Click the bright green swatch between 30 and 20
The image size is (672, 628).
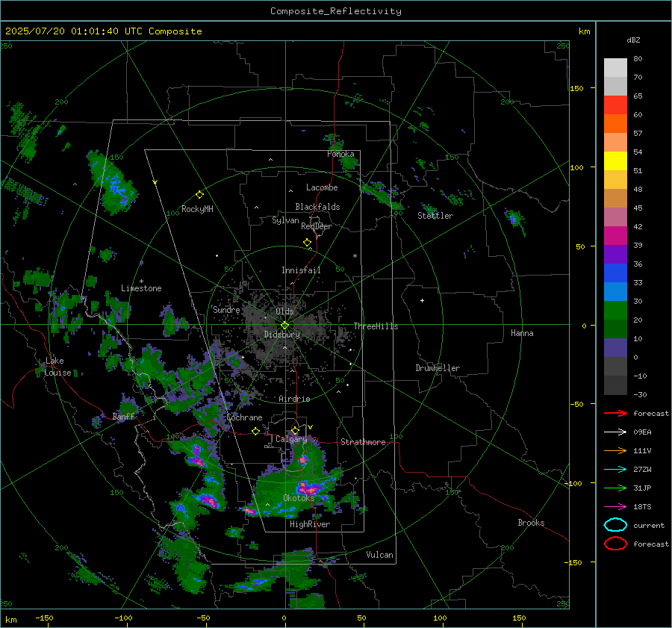tap(615, 311)
